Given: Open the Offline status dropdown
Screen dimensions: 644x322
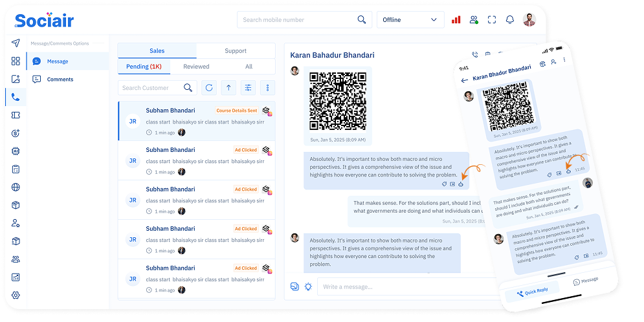Looking at the screenshot, I should [x=410, y=20].
